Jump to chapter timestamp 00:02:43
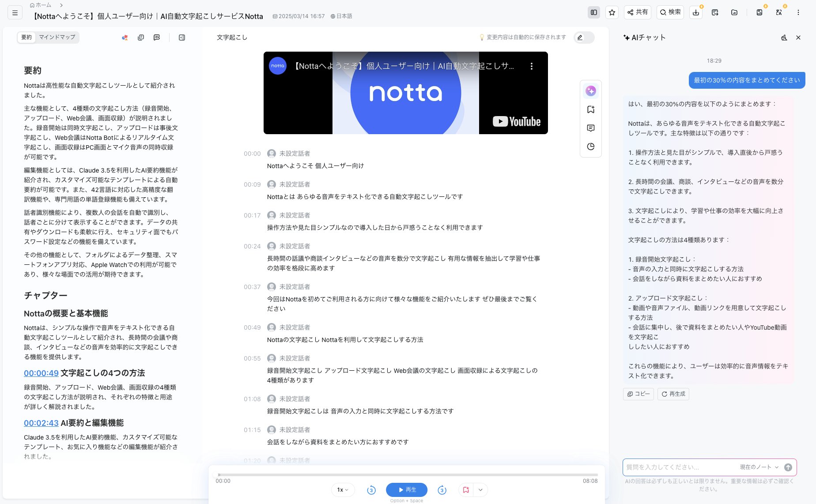Screen dimensions: 816x504 coord(41,423)
